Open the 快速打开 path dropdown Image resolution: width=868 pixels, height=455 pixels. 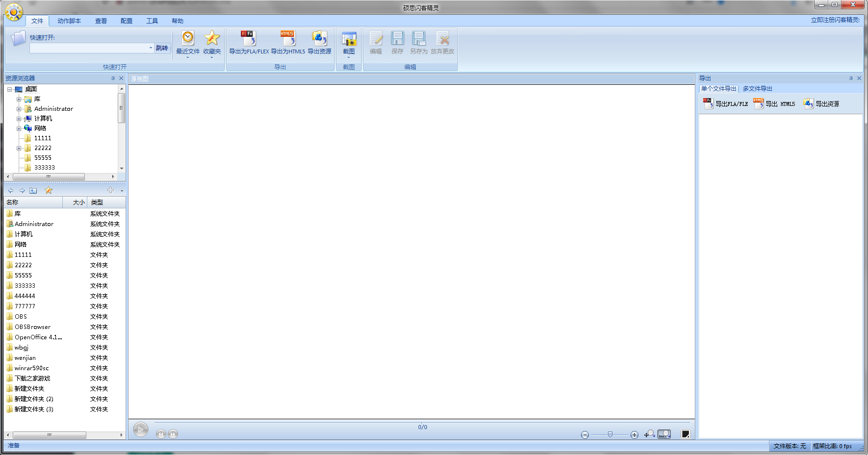pyautogui.click(x=151, y=48)
